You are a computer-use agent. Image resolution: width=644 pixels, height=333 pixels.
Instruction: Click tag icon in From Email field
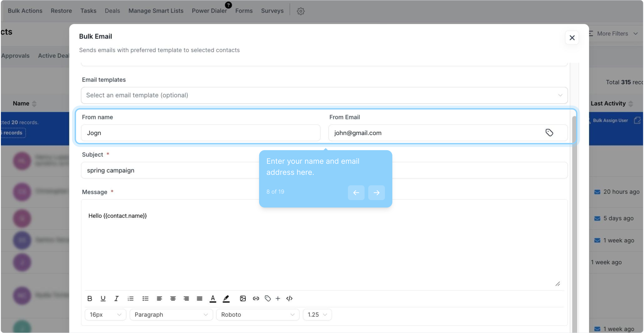[549, 133]
